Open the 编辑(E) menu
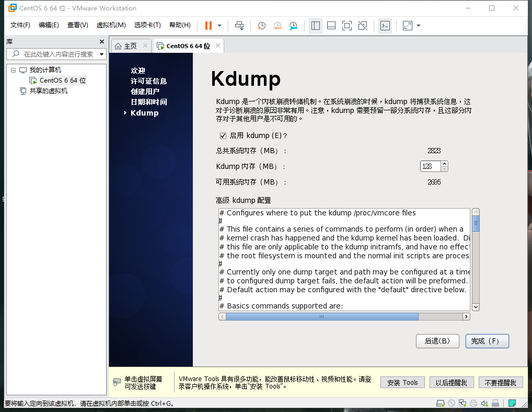 point(49,25)
